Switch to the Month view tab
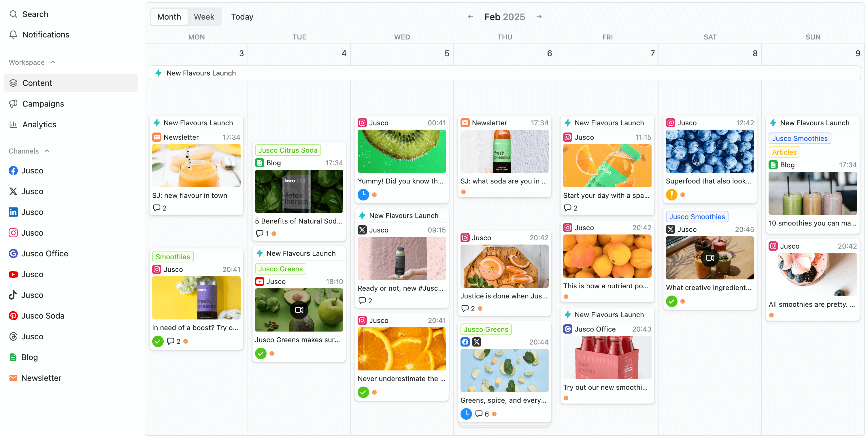The image size is (868, 439). pyautogui.click(x=169, y=16)
